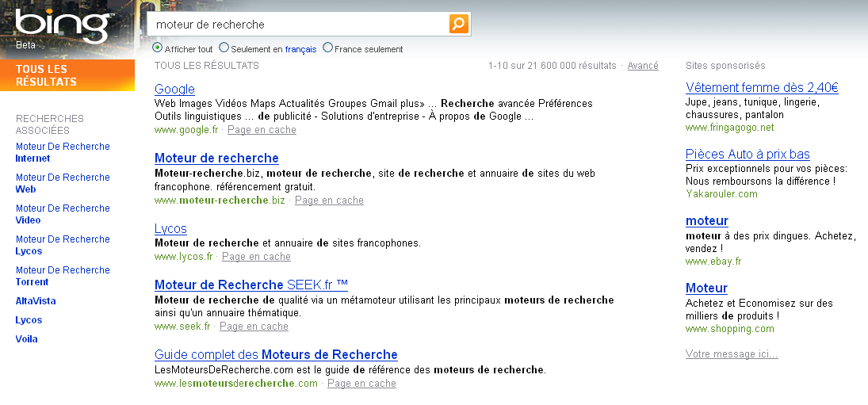Open related search 'Voila'
868x405 pixels.
(27, 338)
